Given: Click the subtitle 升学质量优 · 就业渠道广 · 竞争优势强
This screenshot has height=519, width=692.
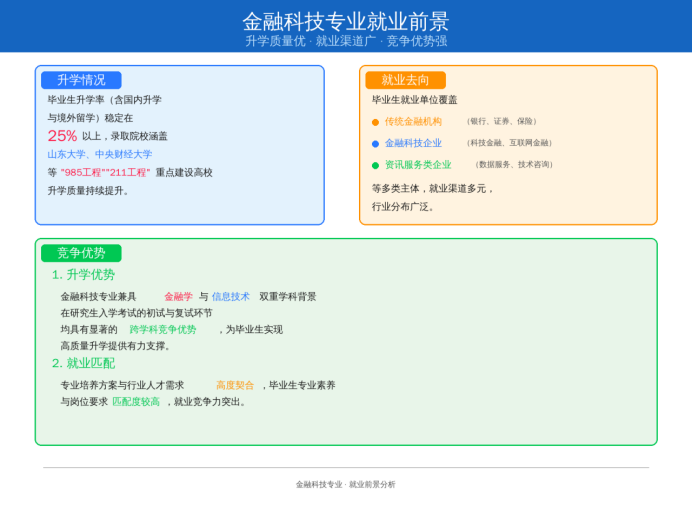Looking at the screenshot, I should pyautogui.click(x=346, y=41).
